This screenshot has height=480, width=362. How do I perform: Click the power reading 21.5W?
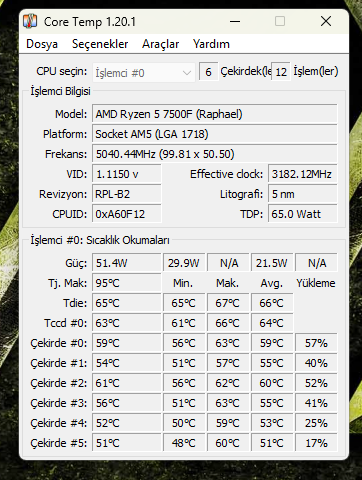pyautogui.click(x=272, y=263)
